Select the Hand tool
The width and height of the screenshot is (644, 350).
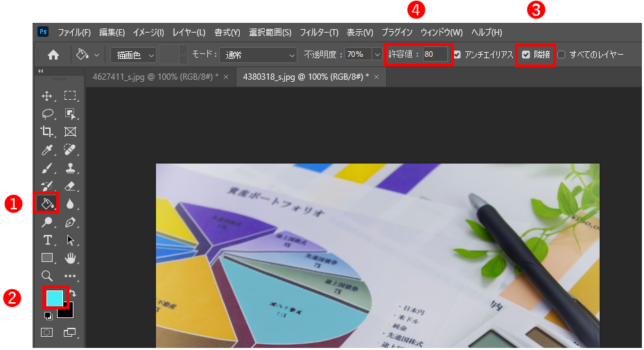click(69, 258)
